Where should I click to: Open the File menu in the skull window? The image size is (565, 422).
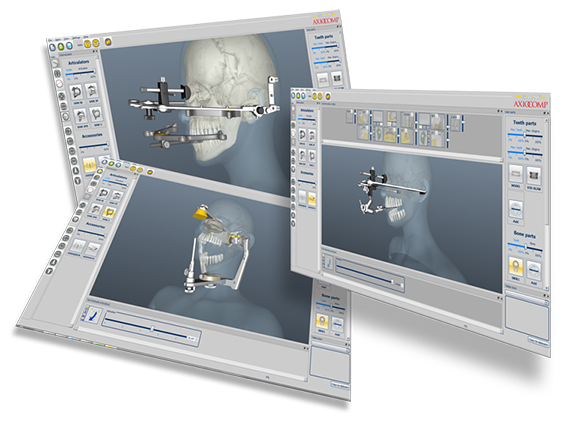pyautogui.click(x=50, y=40)
